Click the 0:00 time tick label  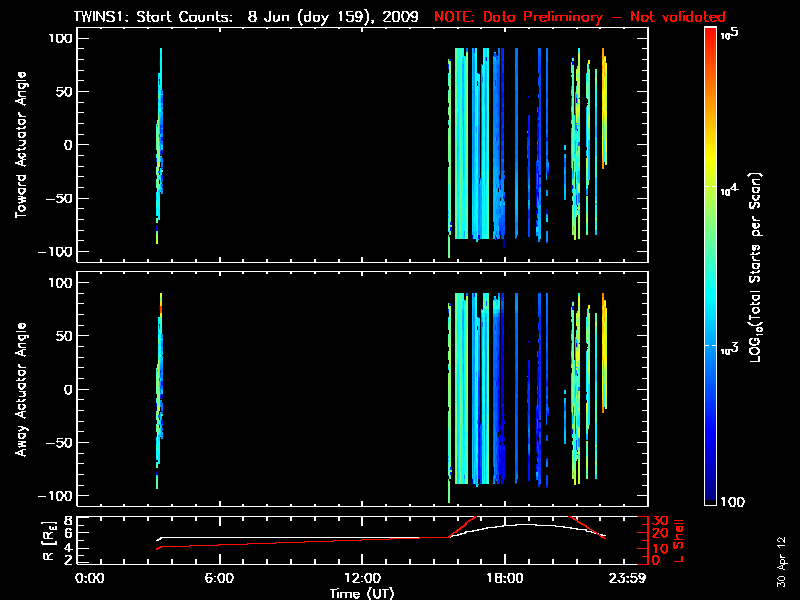tap(90, 578)
